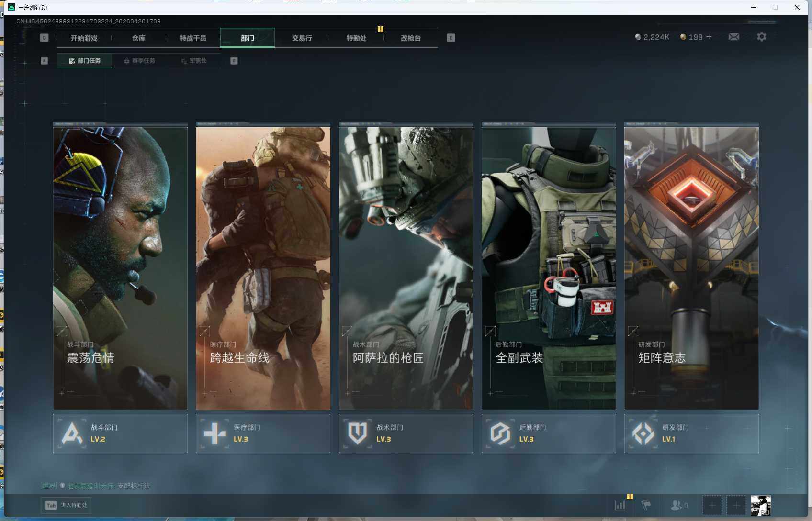Open the 改枪台 tab
The image size is (812, 521).
point(411,38)
